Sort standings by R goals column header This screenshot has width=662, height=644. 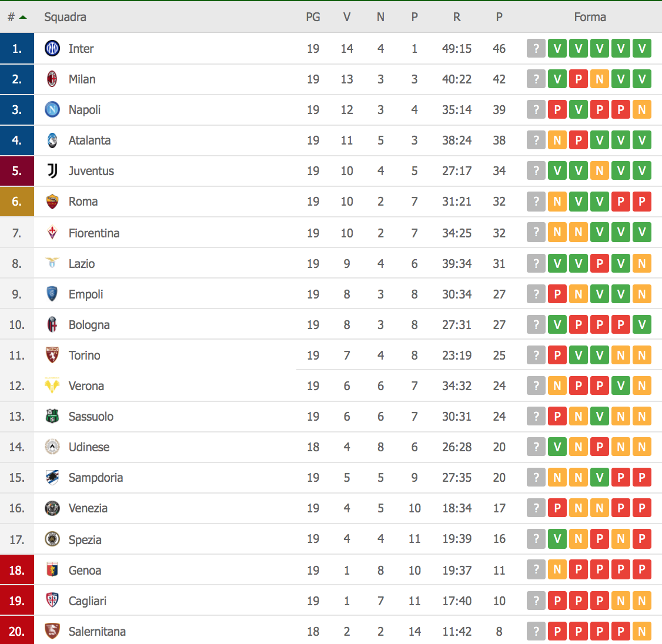click(x=457, y=17)
